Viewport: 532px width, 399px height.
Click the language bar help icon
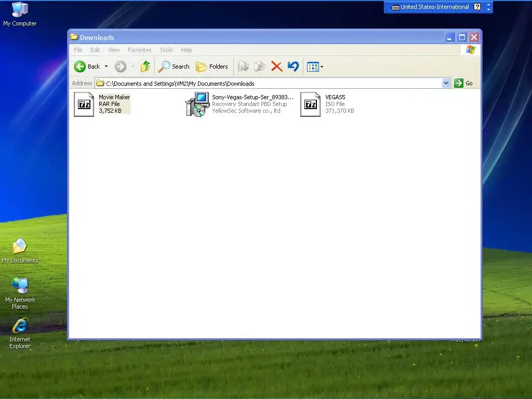(x=477, y=7)
